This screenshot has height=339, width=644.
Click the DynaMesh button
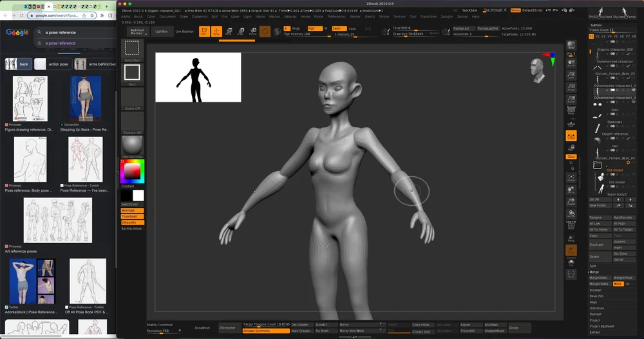202,327
